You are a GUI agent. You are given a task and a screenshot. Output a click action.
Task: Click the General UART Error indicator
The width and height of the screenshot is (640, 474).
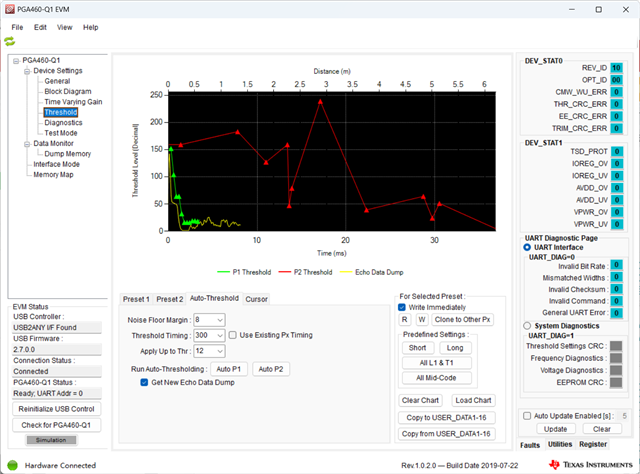617,313
